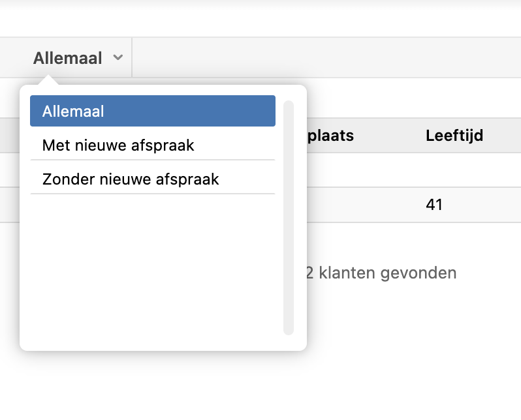This screenshot has height=420, width=521.
Task: Click the 2 klanten gevonden text
Action: pyautogui.click(x=381, y=273)
